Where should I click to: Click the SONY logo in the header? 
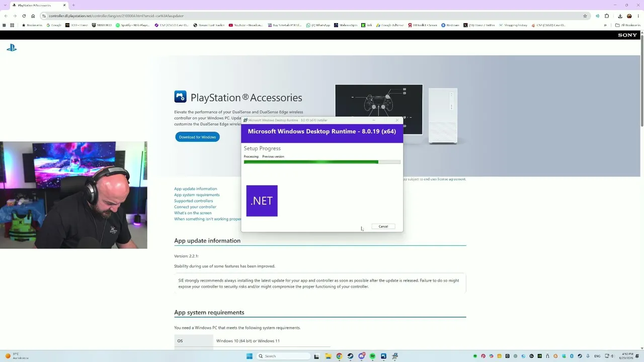click(x=627, y=35)
